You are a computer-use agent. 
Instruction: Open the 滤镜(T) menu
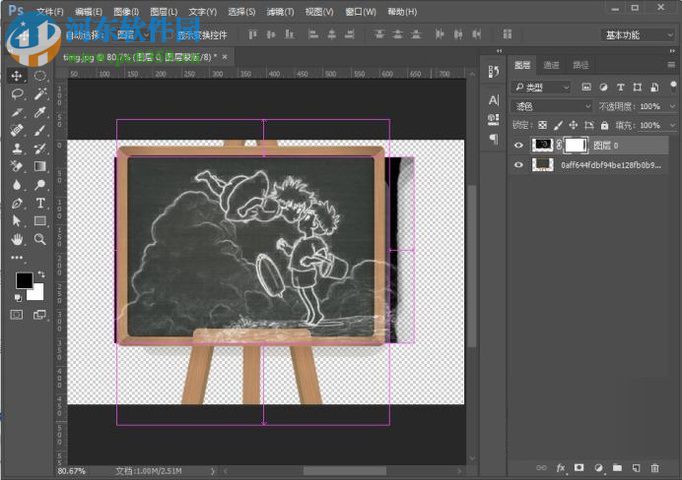[280, 12]
